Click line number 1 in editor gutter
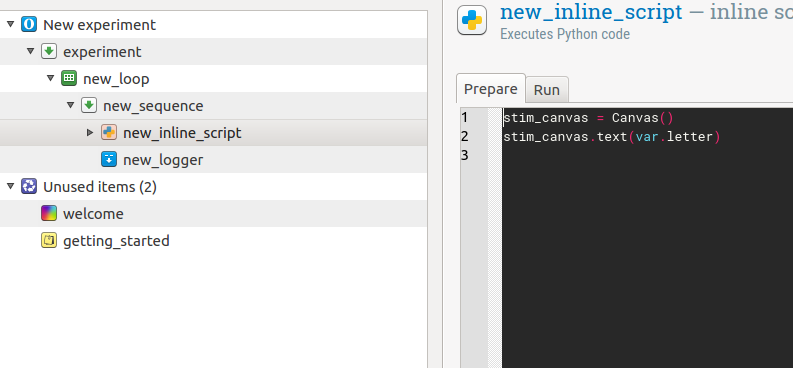 click(465, 118)
